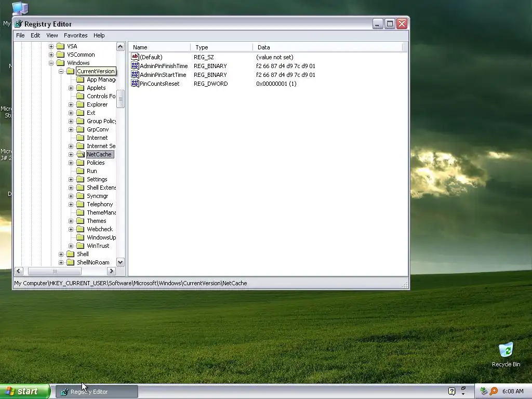Screen dimensions: 532x399
Task: Click the GrpConv folder icon
Action: (x=81, y=129)
